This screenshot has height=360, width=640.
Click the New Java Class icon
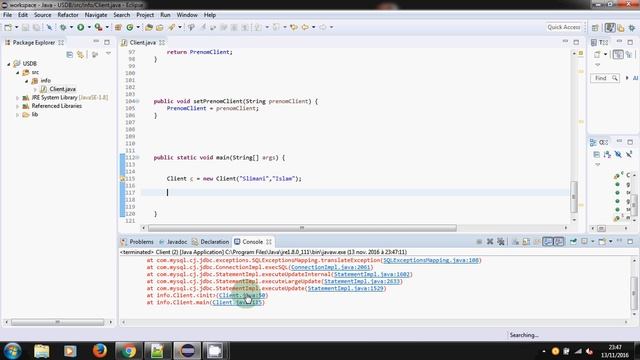tap(130, 27)
